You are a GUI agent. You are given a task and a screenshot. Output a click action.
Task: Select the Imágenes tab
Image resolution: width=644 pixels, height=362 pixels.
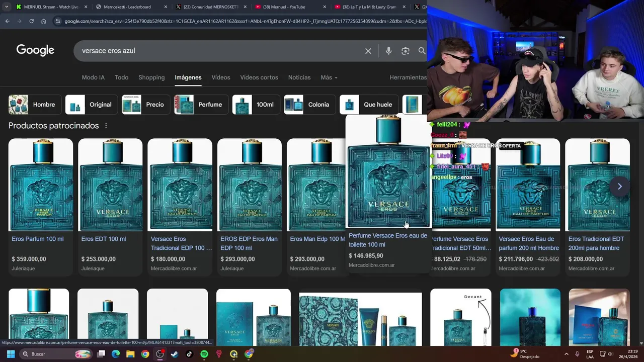[188, 77]
